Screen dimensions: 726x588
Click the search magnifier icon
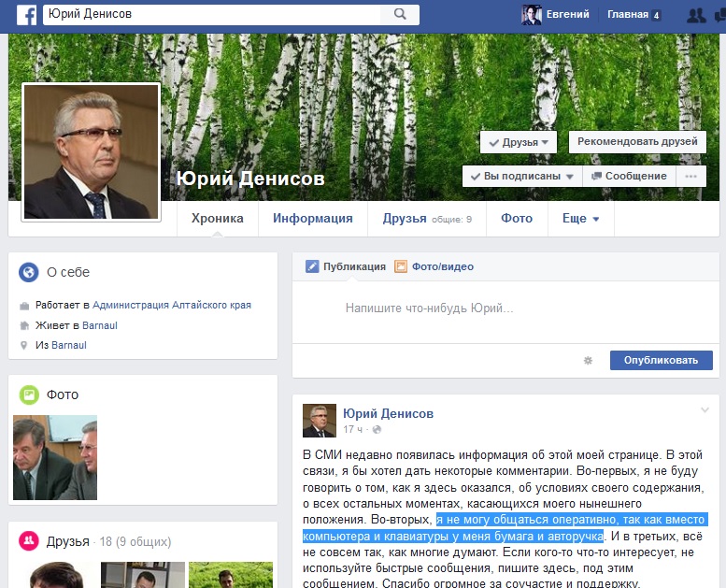[400, 14]
